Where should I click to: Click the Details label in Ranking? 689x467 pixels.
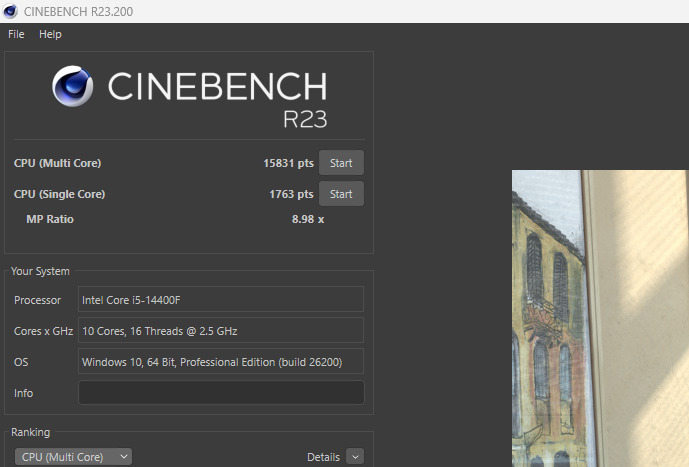[323, 457]
